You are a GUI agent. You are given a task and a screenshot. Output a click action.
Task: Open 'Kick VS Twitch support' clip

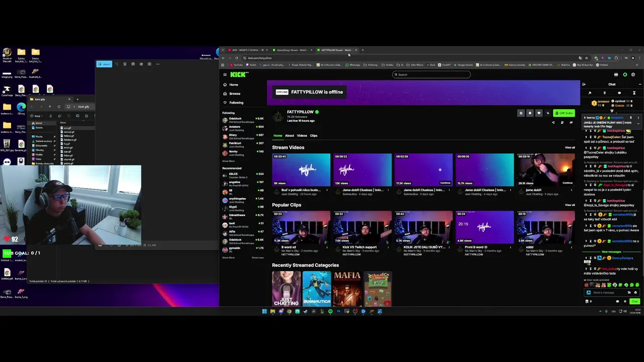coord(362,227)
